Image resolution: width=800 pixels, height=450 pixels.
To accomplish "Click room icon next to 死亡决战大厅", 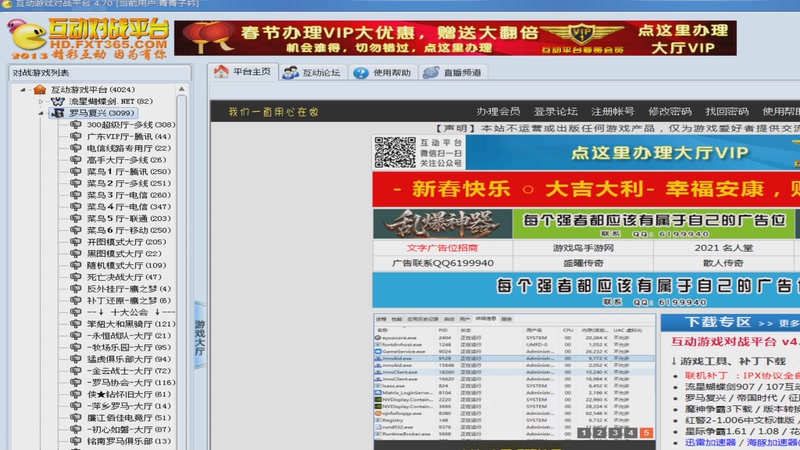I will (x=76, y=277).
